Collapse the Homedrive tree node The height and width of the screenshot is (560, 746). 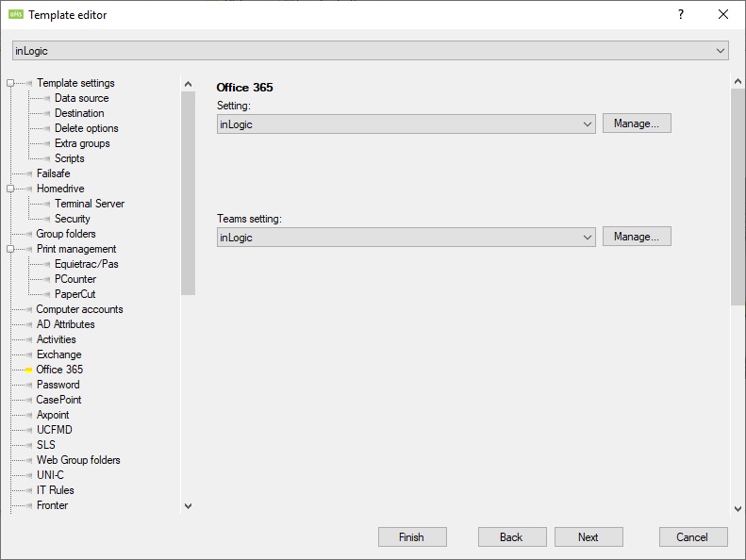(x=10, y=189)
